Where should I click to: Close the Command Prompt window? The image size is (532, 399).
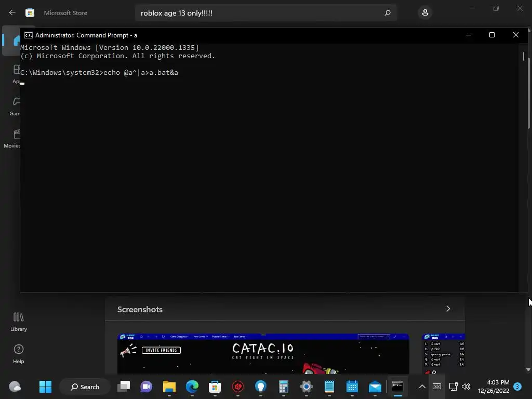516,35
